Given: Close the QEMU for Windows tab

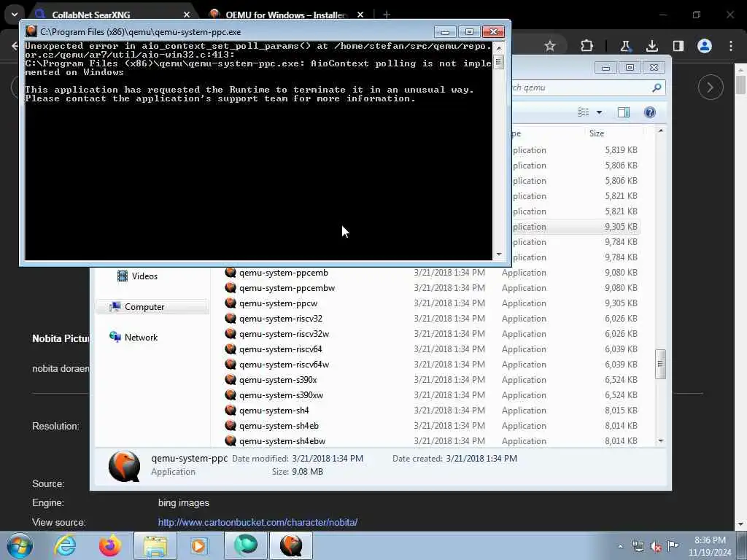Looking at the screenshot, I should tap(360, 15).
